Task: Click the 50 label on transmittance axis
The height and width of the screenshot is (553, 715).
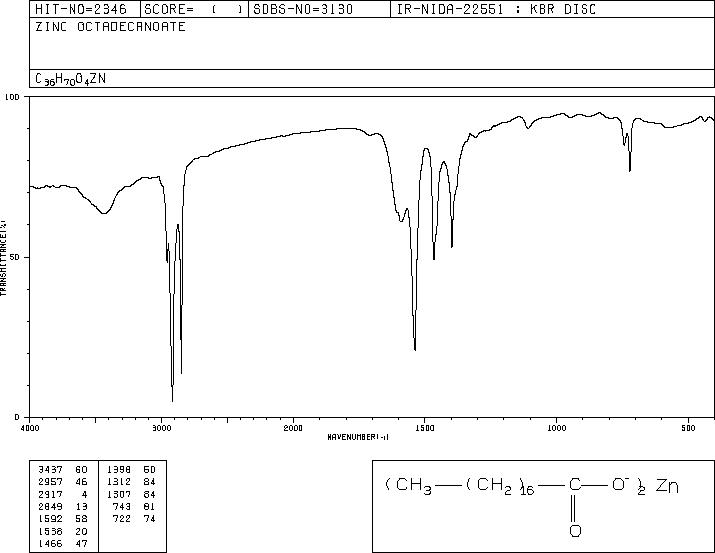Action: click(x=15, y=257)
